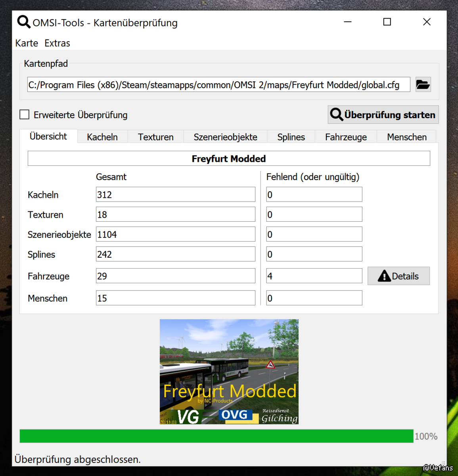
Task: Select the Splines tab
Action: point(291,137)
